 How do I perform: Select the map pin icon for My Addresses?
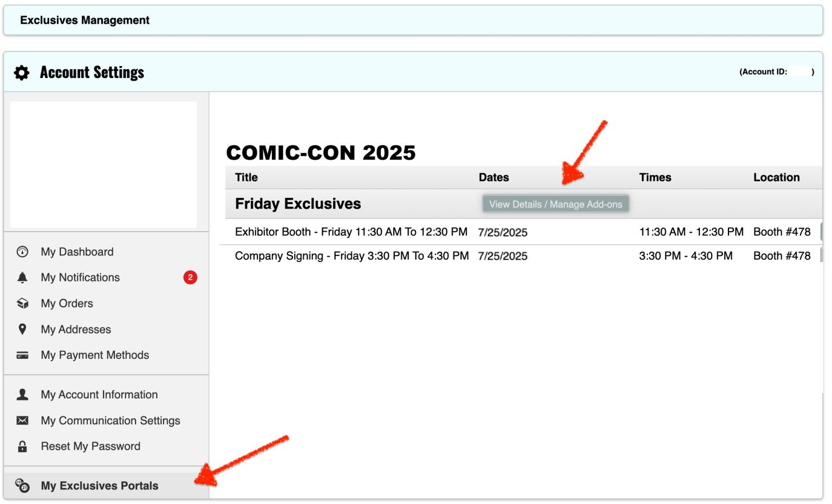tap(22, 329)
